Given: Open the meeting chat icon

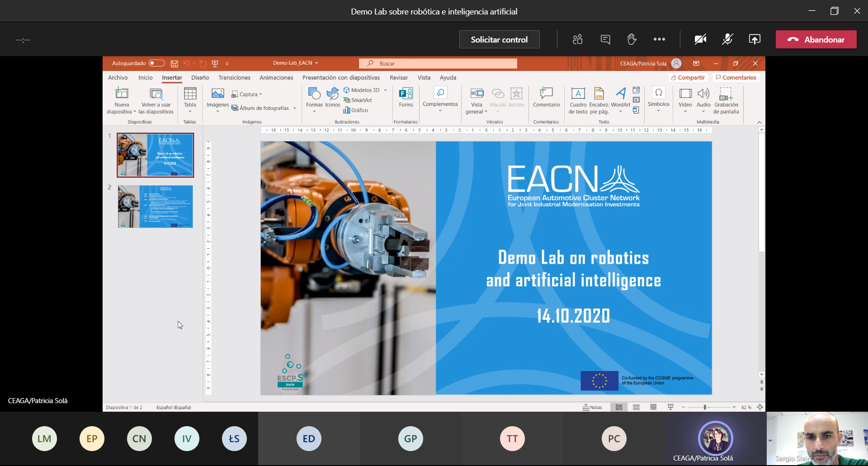Looking at the screenshot, I should pyautogui.click(x=605, y=40).
